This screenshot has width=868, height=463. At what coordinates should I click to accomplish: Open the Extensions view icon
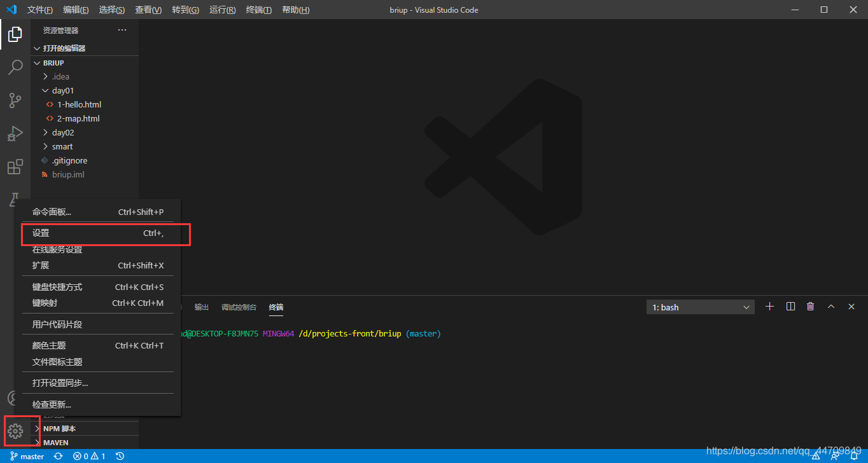pos(15,167)
